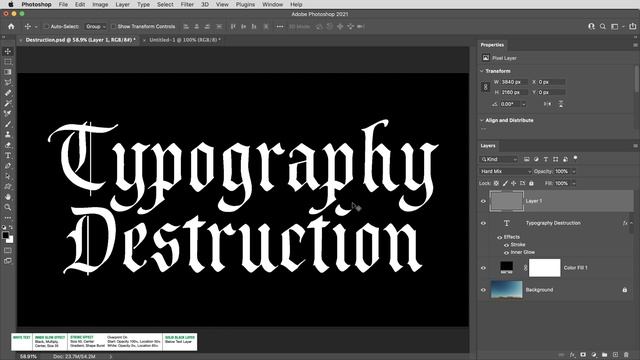Collapse effects list on Typography Destruction layer

(x=631, y=223)
